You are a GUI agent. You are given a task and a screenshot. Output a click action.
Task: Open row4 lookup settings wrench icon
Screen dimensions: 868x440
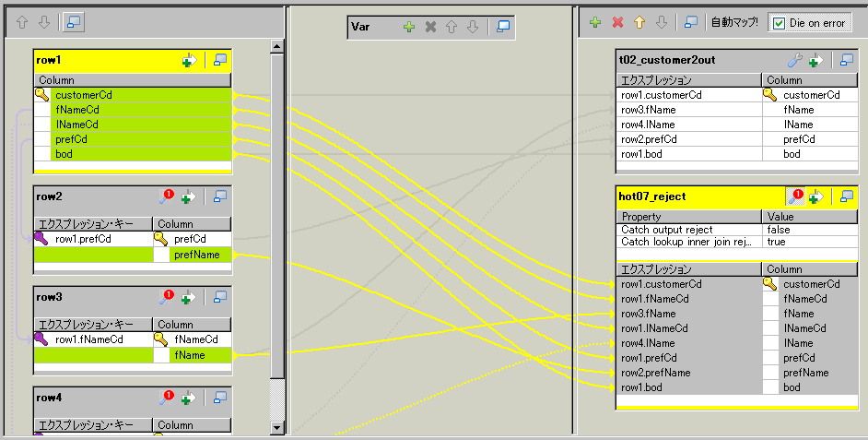pyautogui.click(x=167, y=398)
